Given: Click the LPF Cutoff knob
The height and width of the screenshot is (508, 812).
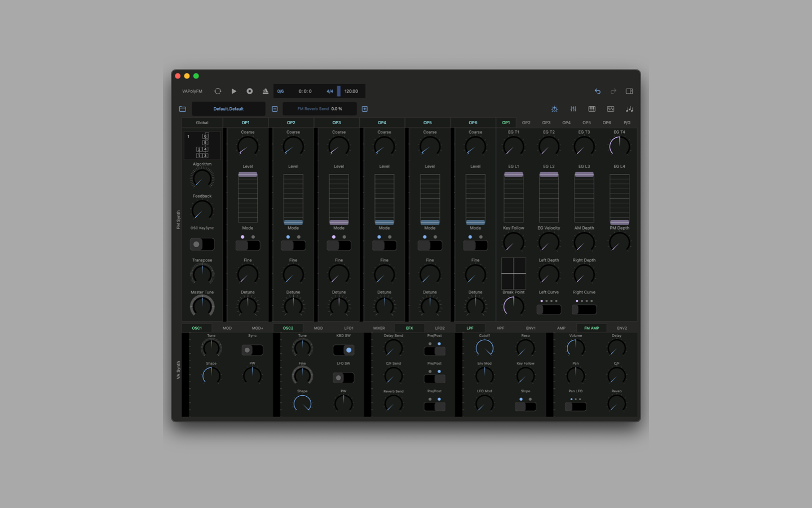Looking at the screenshot, I should click(484, 348).
